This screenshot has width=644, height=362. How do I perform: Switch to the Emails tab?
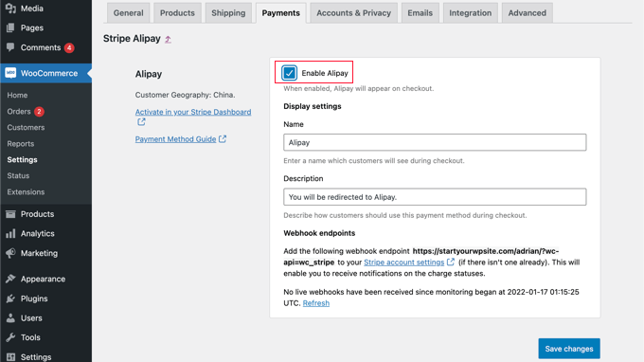tap(420, 13)
